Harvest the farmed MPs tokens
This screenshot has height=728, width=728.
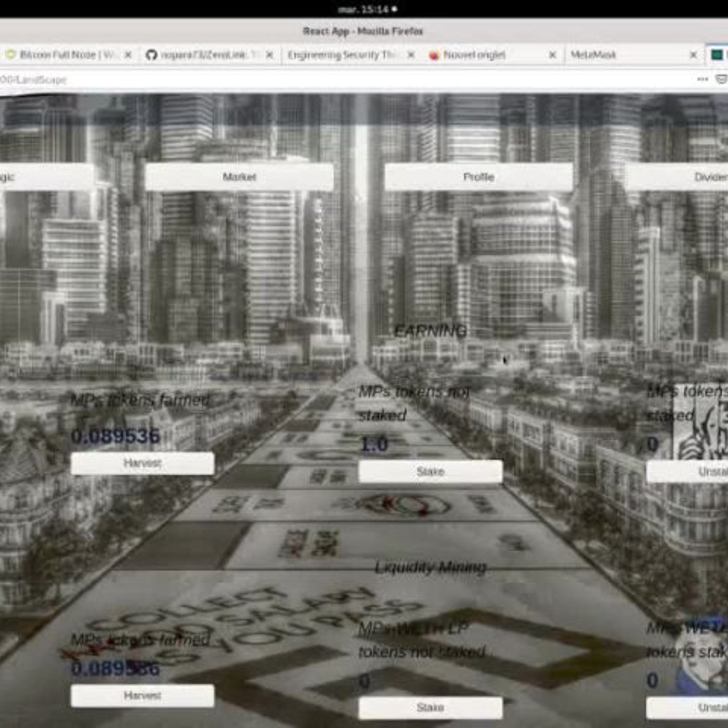pos(142,463)
